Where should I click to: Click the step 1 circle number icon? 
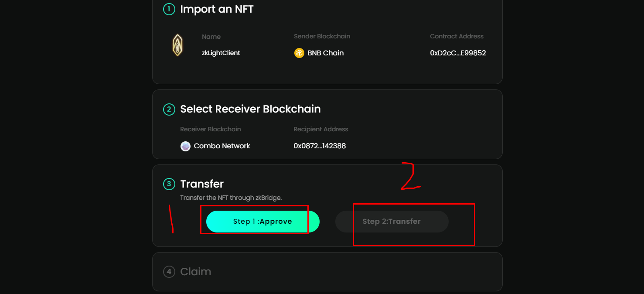(x=169, y=9)
